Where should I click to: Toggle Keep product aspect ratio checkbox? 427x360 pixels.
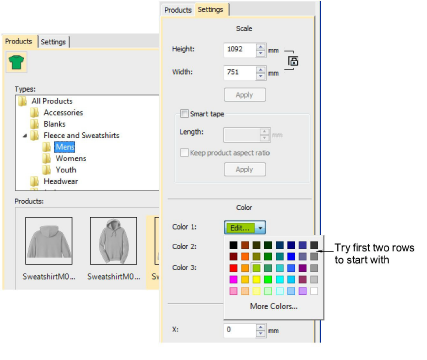[x=184, y=153]
